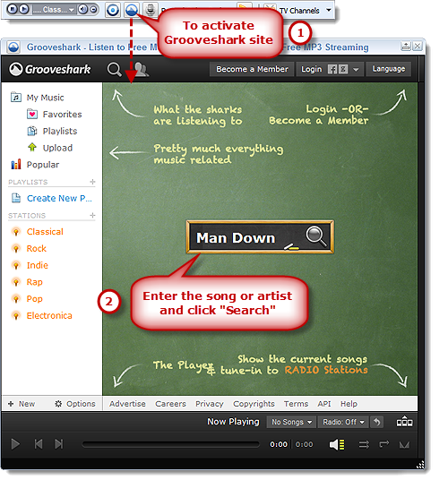
Task: Click the song progress seek bar
Action: (x=170, y=444)
